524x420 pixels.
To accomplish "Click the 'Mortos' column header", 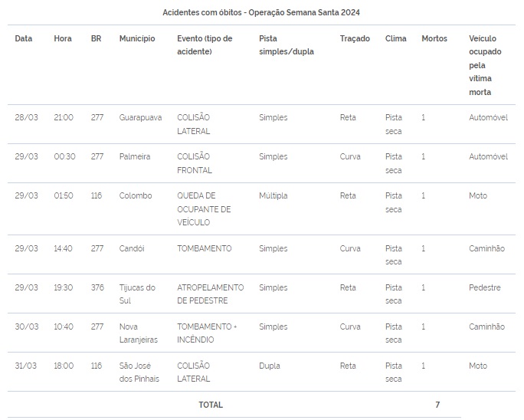I will point(434,38).
